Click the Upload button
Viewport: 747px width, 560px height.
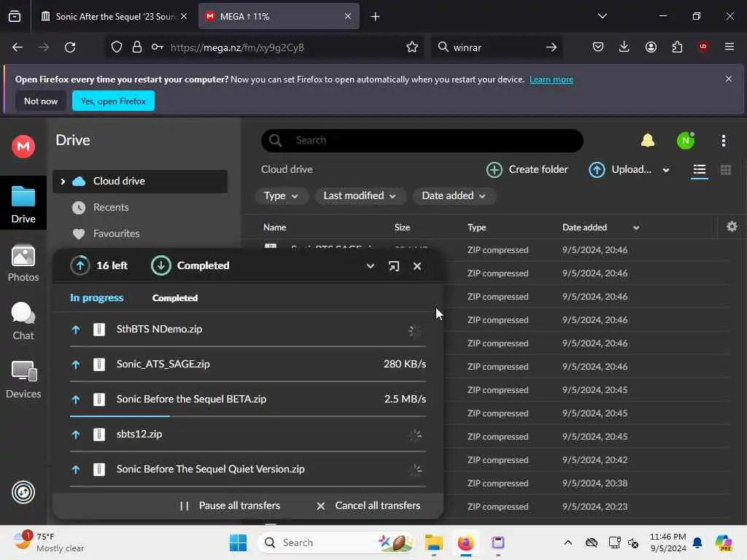point(620,169)
